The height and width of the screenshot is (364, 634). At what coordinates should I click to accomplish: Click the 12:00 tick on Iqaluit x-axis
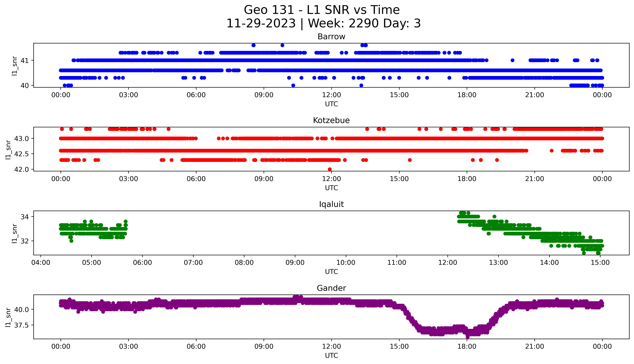point(448,263)
